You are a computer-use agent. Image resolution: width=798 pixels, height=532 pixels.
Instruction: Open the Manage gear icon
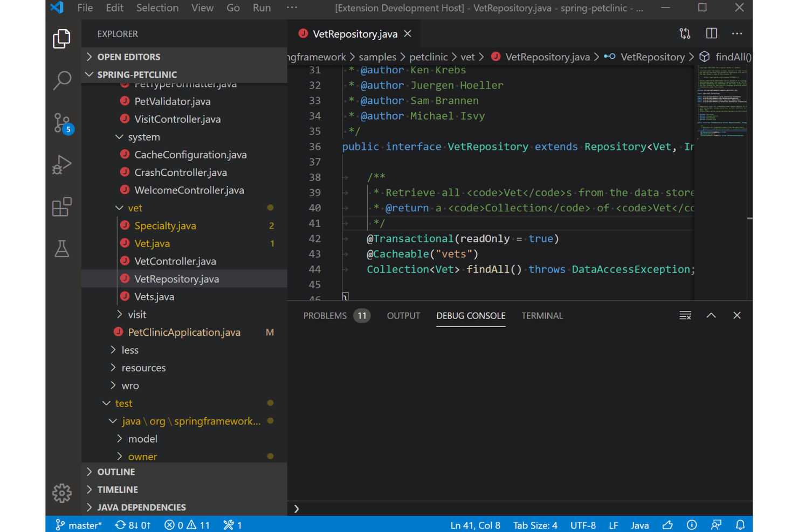(62, 493)
